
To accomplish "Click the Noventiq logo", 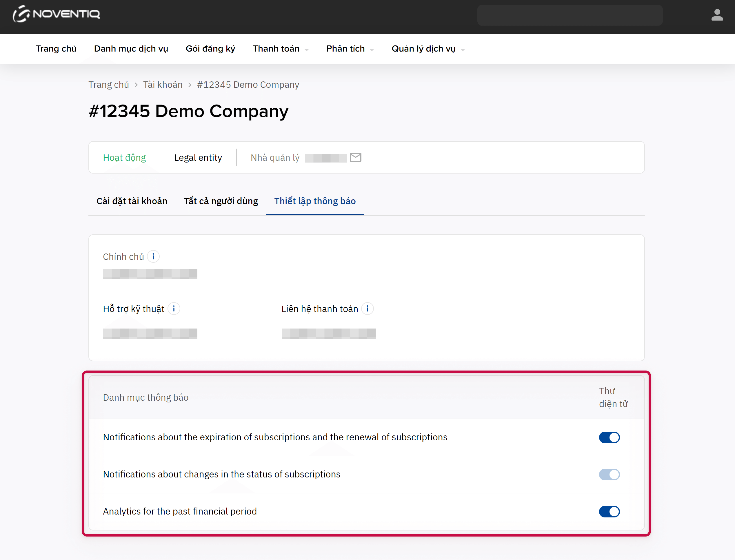I will (56, 14).
